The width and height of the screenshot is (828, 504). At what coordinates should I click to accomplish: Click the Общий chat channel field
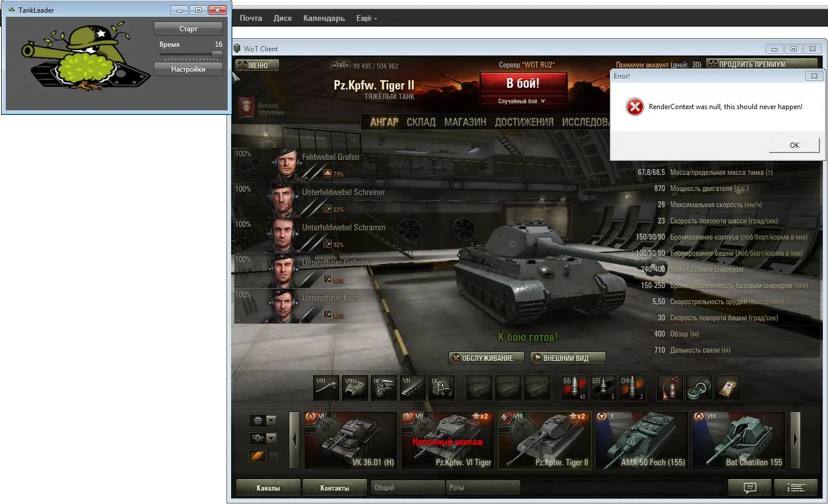pyautogui.click(x=407, y=488)
